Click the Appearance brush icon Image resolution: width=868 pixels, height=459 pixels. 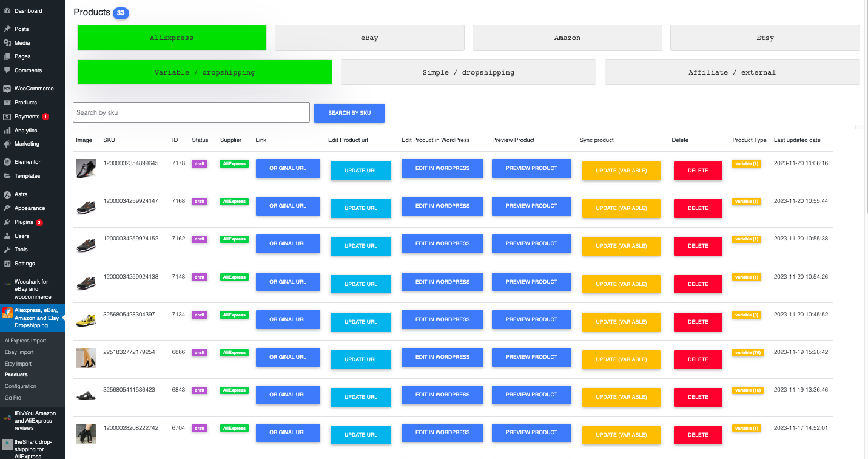(7, 208)
